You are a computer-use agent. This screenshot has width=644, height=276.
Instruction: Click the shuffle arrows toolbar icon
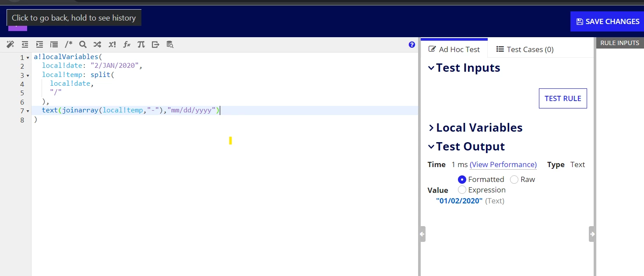(x=97, y=44)
